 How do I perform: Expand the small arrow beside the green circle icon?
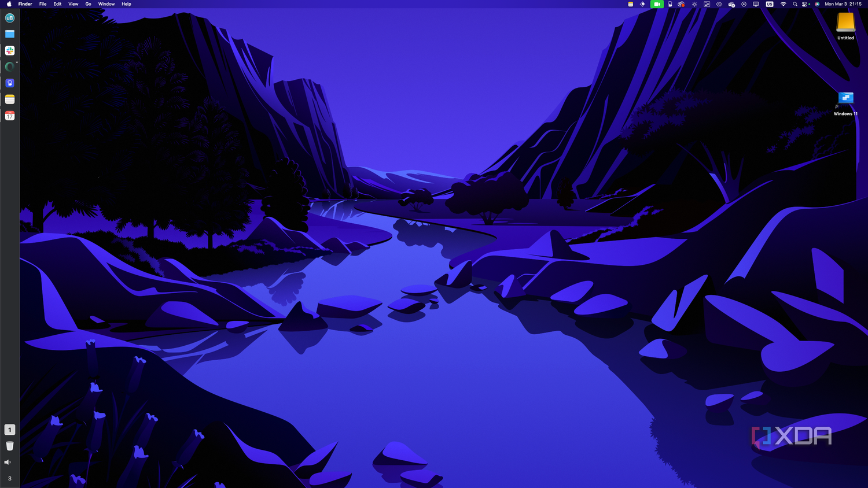tap(17, 62)
